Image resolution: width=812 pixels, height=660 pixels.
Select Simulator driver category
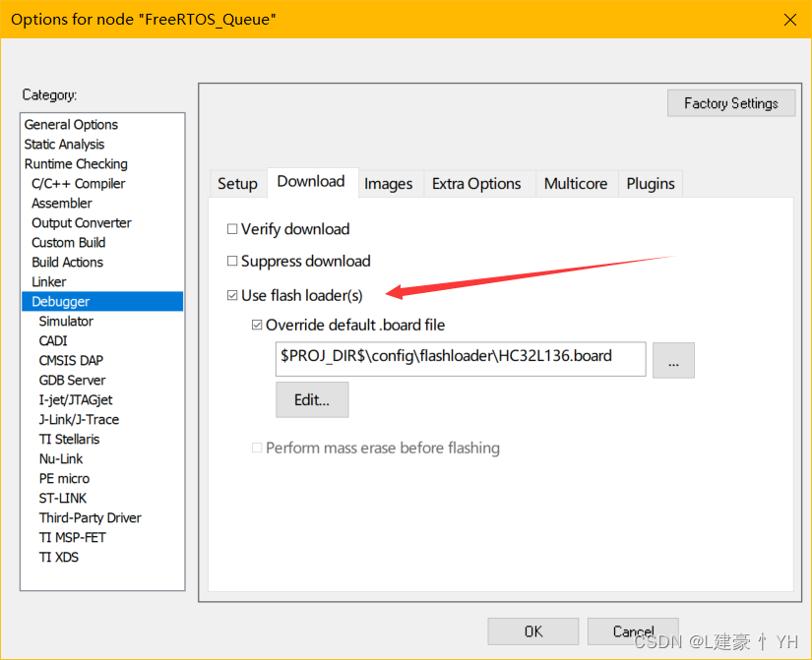(x=102, y=322)
